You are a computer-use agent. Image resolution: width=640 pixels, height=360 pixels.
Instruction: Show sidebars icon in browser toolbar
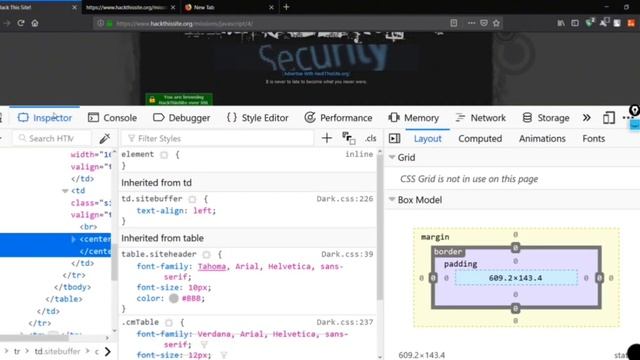(x=575, y=23)
